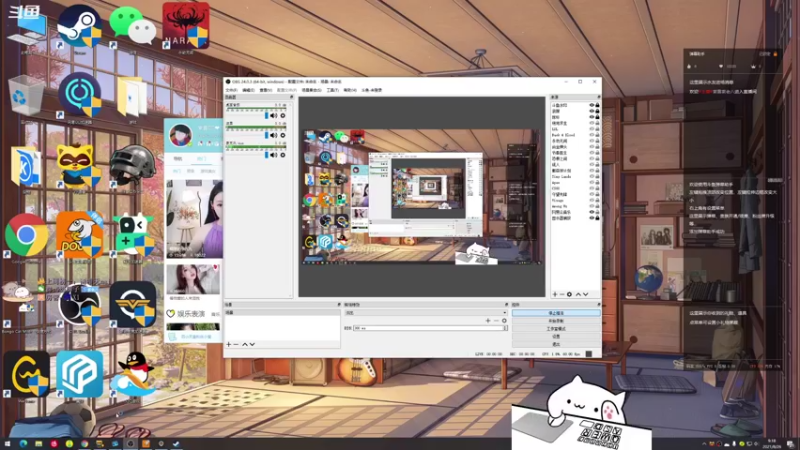The width and height of the screenshot is (800, 450).
Task: Open the 场景集合 menu in OBS
Action: pos(311,90)
